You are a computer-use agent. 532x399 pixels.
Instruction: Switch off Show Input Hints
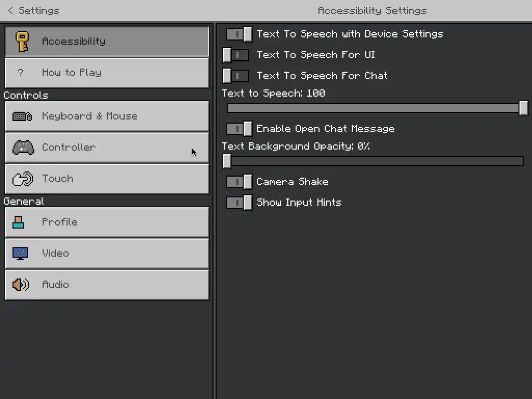pyautogui.click(x=239, y=203)
